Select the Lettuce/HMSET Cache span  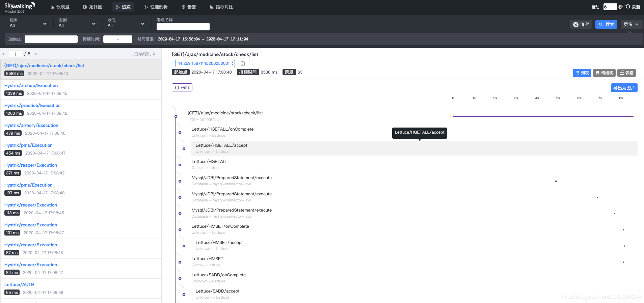tap(207, 259)
